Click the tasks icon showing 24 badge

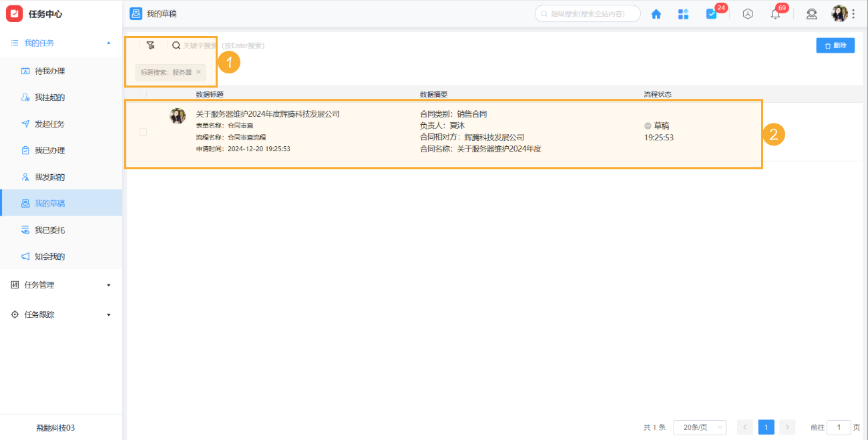710,13
